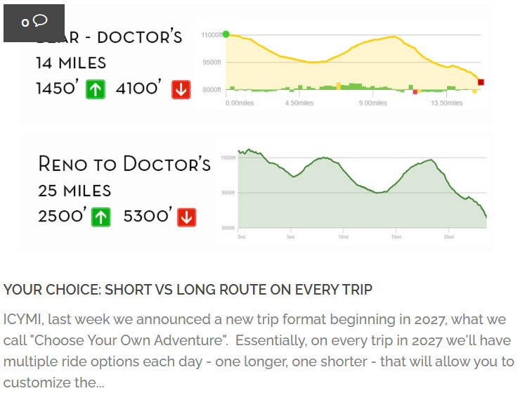Click the article excerpt starting 'ICYMI, last week'

(x=259, y=351)
